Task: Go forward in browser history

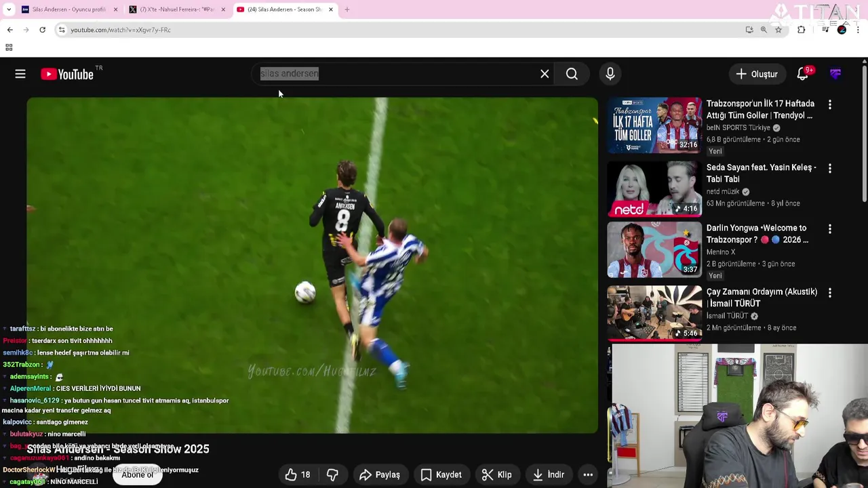Action: click(x=26, y=30)
